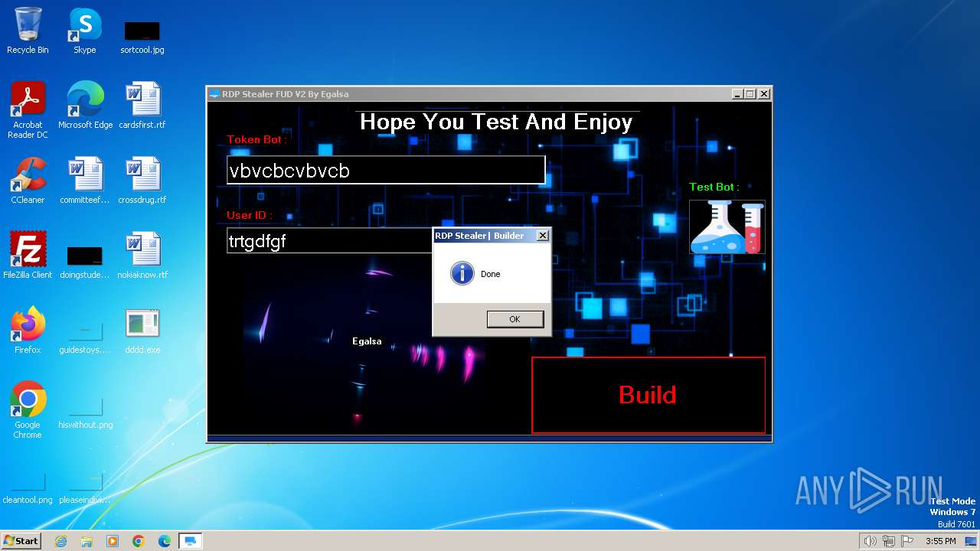Select the Skype desktop shortcut

[x=85, y=31]
